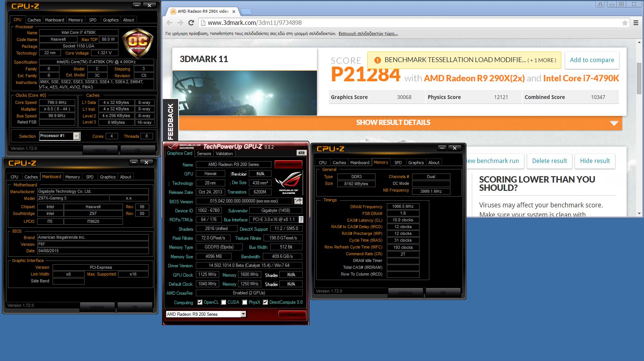Click Validate in the top CPU-Z window
The image size is (644, 361).
coord(100,150)
